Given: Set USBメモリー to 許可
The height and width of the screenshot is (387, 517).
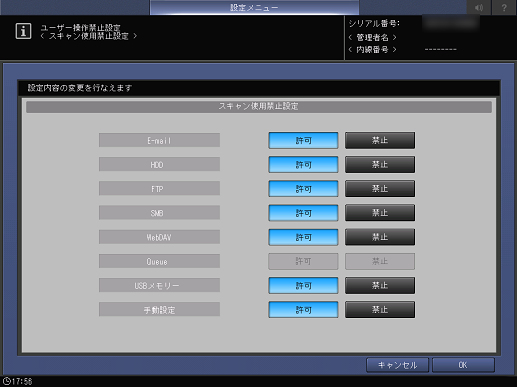Looking at the screenshot, I should 303,286.
